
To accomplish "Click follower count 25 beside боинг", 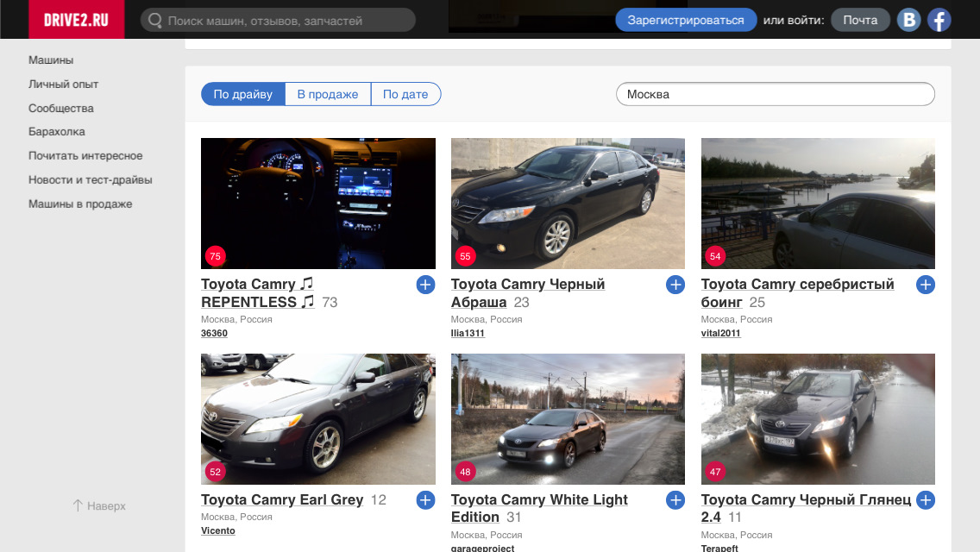I will [x=757, y=303].
